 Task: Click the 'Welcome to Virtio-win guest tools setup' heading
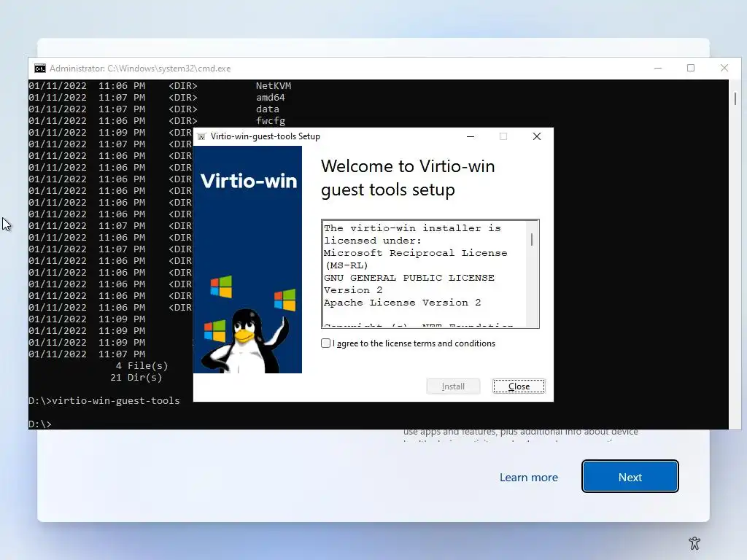[408, 178]
